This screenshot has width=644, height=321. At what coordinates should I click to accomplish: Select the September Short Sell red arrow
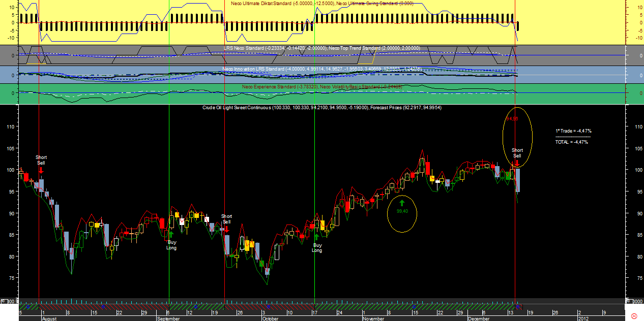tap(226, 229)
